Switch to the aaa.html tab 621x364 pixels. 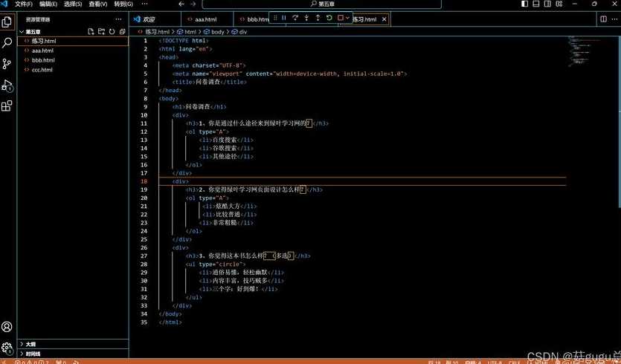(x=207, y=19)
